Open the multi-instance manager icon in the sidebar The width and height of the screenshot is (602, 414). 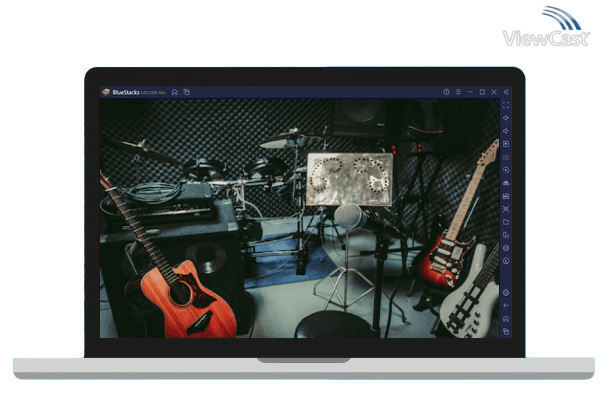coord(506,235)
